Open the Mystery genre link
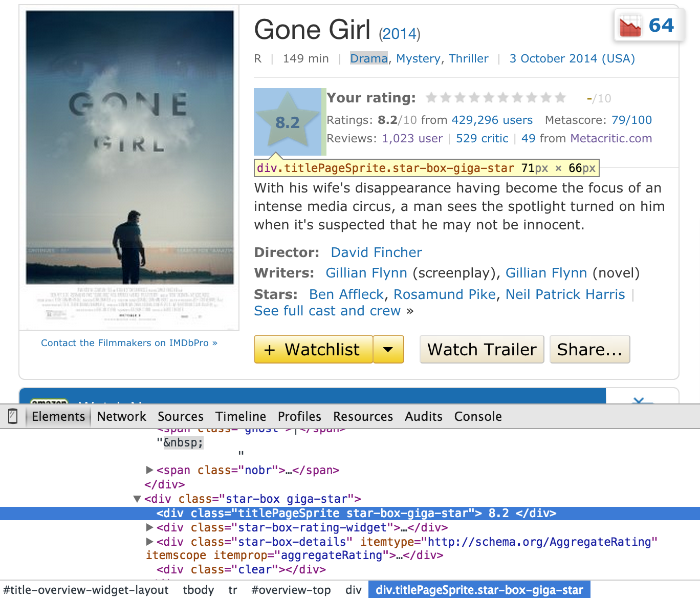The width and height of the screenshot is (700, 598). click(x=418, y=58)
